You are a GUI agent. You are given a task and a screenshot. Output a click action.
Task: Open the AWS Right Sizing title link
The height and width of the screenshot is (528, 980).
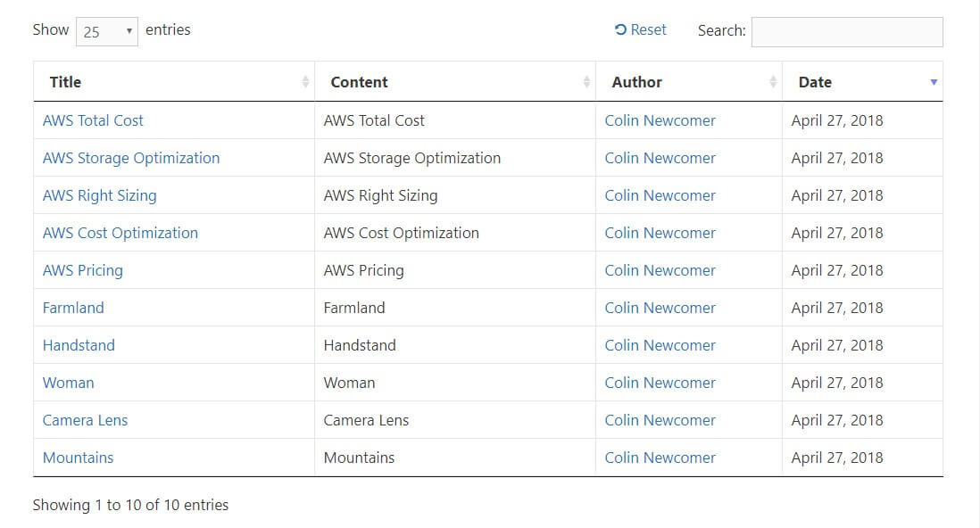(x=99, y=195)
